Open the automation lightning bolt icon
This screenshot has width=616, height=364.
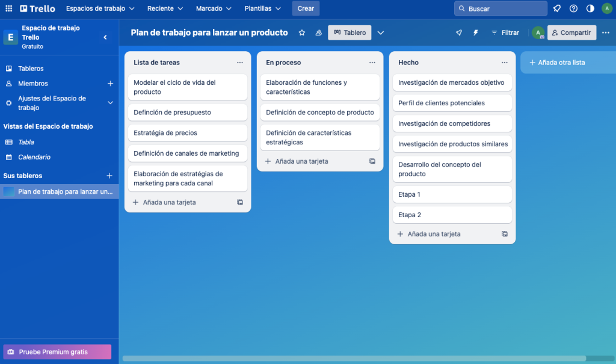pos(475,32)
